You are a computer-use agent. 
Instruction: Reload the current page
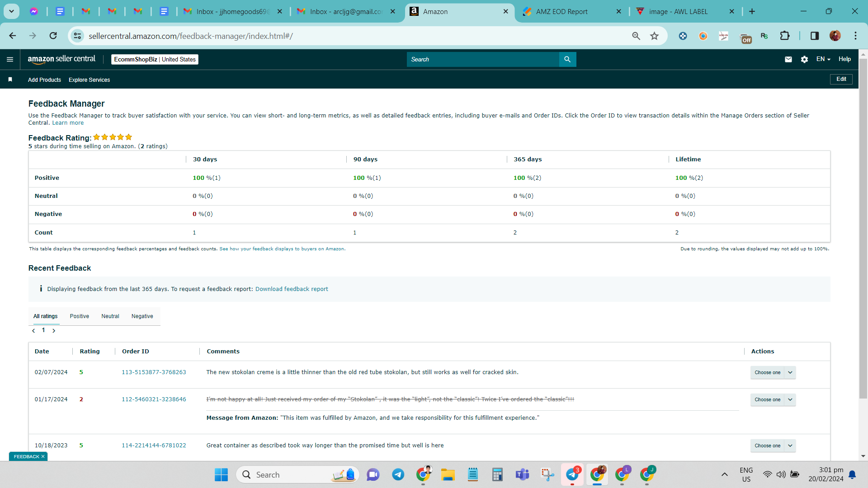click(53, 36)
